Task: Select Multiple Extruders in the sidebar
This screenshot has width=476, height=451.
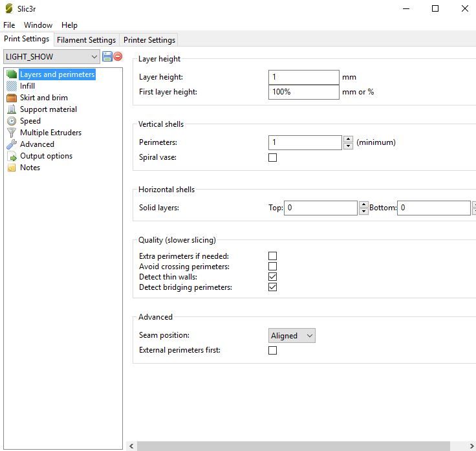Action: [x=50, y=133]
